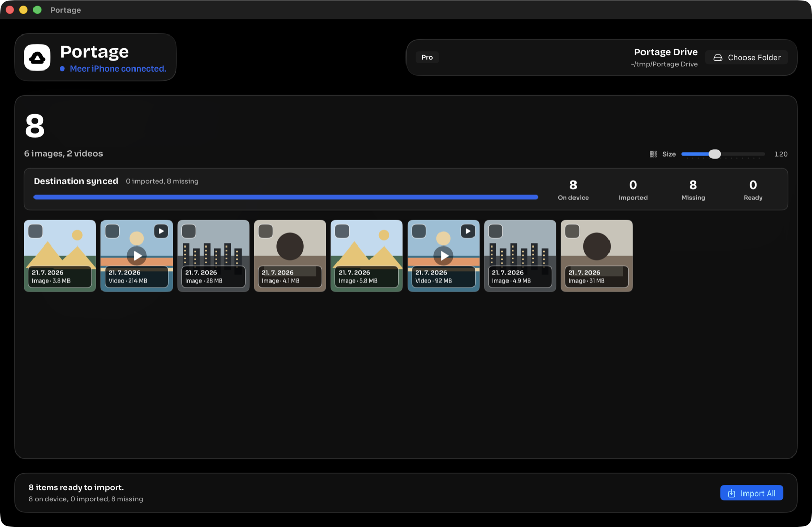The width and height of the screenshot is (812, 527).
Task: Click the grid icon beside Size
Action: (653, 154)
